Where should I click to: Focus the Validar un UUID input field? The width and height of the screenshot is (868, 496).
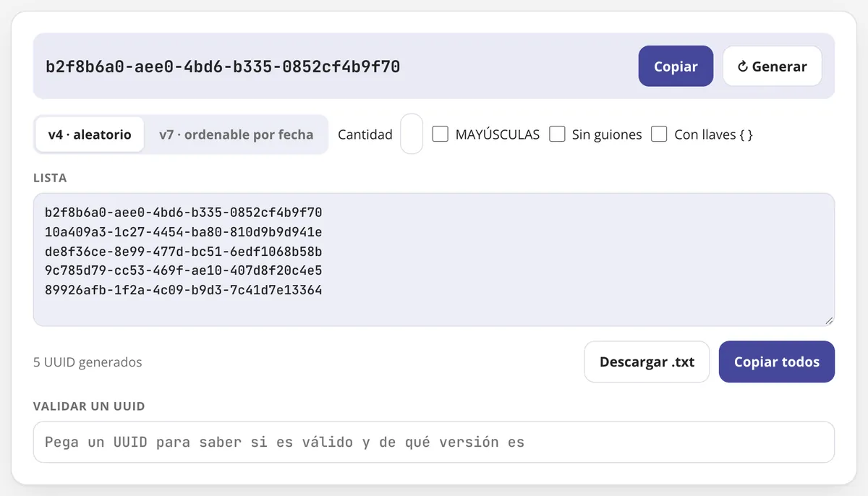tap(434, 442)
